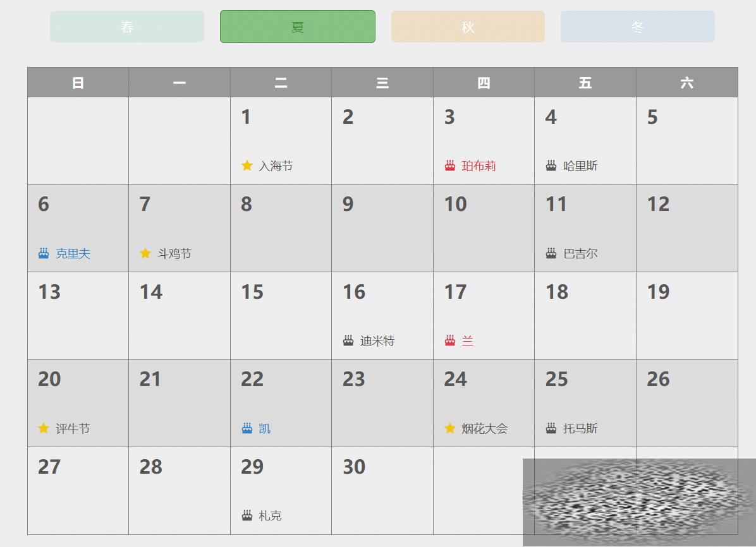Open the 哈里斯 birthday entry
This screenshot has width=756, height=547.
pyautogui.click(x=580, y=166)
